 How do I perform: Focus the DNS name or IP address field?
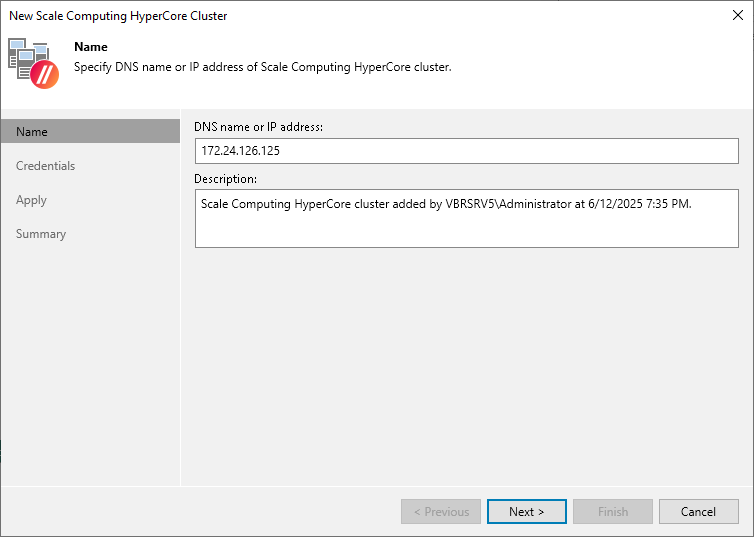coord(466,151)
